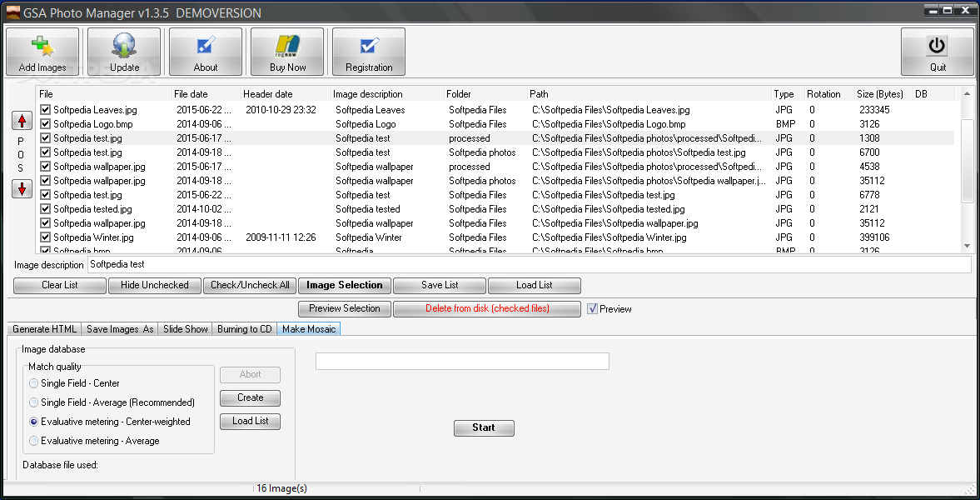Click the 16 Image(s) status text
The image size is (980, 500).
(282, 488)
